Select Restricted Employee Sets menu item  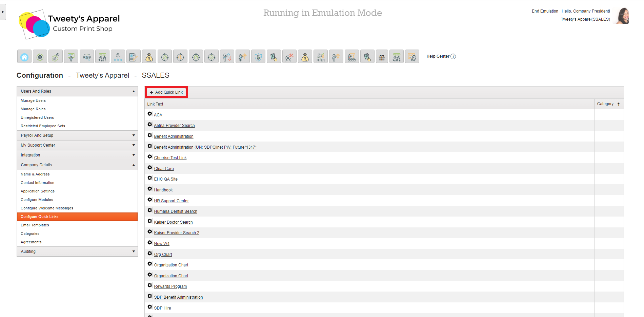point(43,126)
